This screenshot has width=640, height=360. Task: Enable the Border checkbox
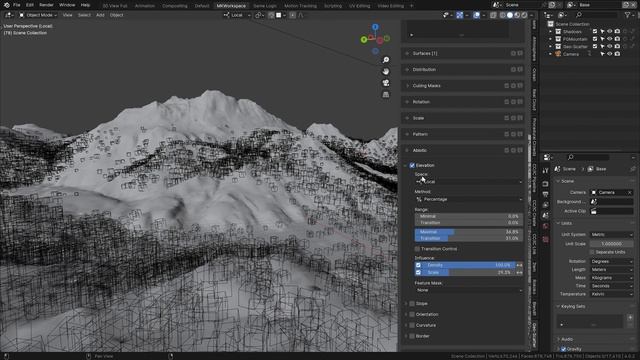coord(412,336)
